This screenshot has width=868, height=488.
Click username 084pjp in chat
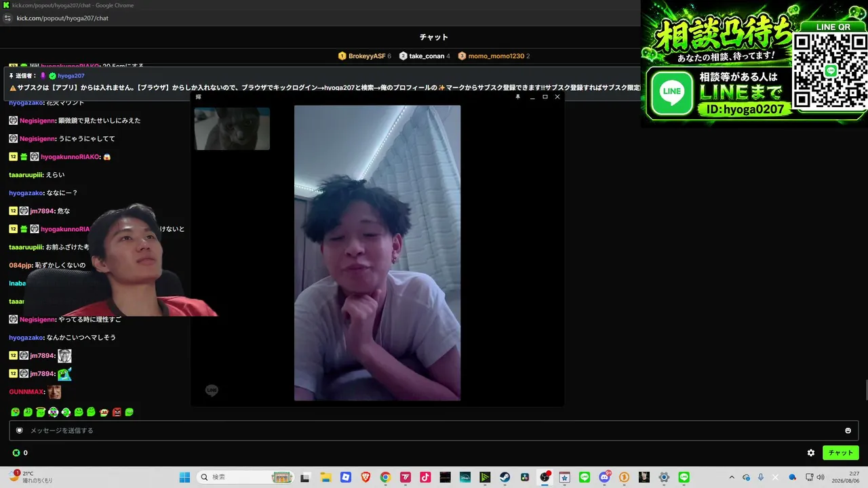[x=20, y=265]
